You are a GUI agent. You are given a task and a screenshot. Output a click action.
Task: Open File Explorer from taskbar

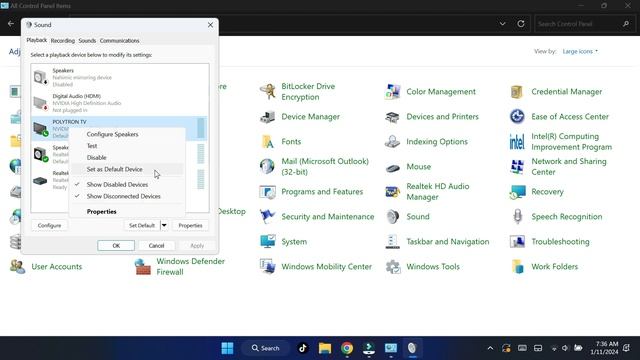point(325,348)
